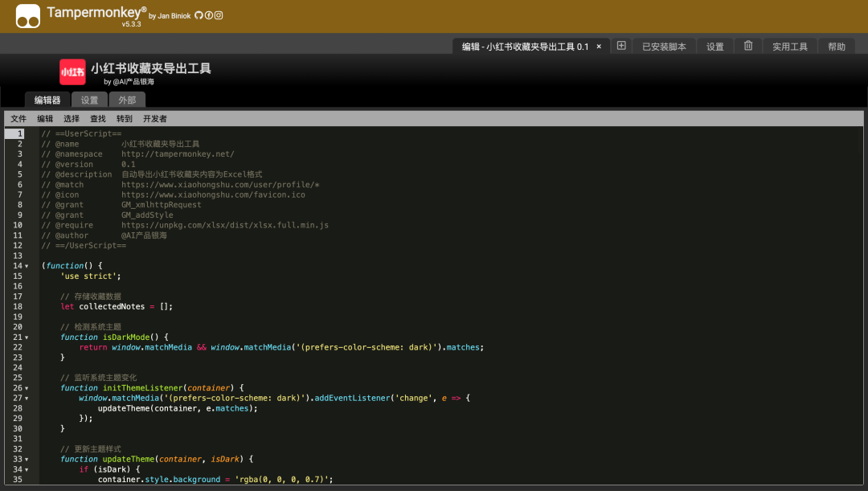Open the trash bin tab icon
The width and height of the screenshot is (868, 491).
click(x=748, y=46)
